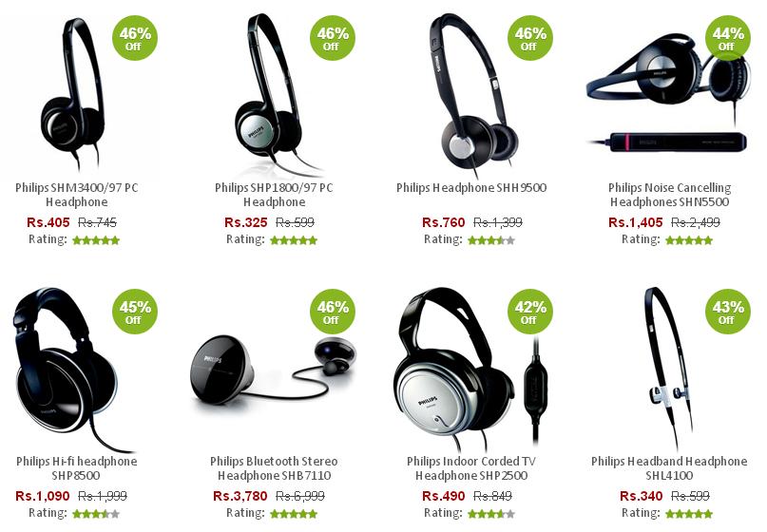Screen dimensions: 767x532
Task: Click Philips Bluetooth Stereo Headphone SHB7110 title
Action: (274, 468)
